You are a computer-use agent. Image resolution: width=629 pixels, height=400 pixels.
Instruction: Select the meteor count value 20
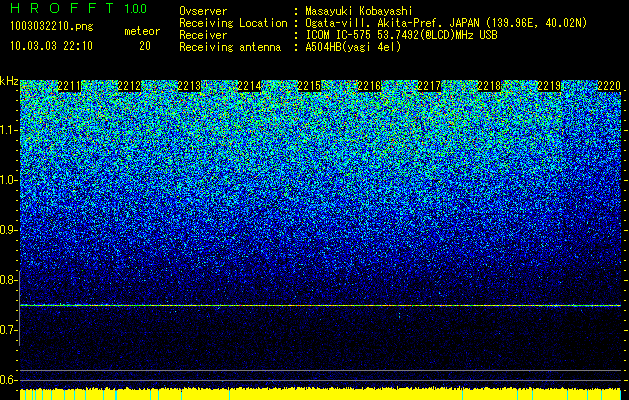coord(145,46)
